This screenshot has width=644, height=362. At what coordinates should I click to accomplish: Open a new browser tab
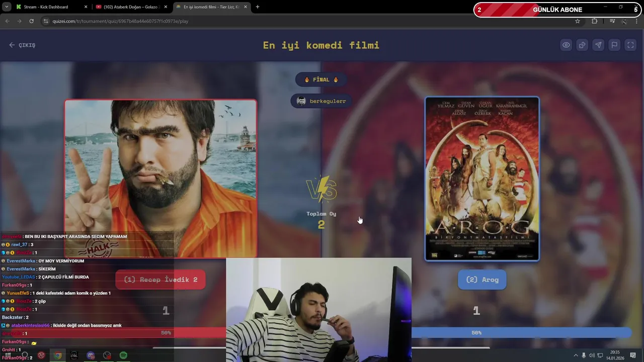pyautogui.click(x=258, y=7)
